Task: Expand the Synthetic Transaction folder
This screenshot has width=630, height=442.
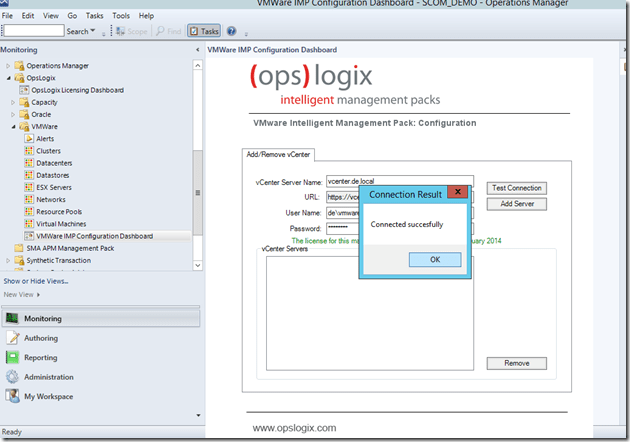Action: pos(8,260)
